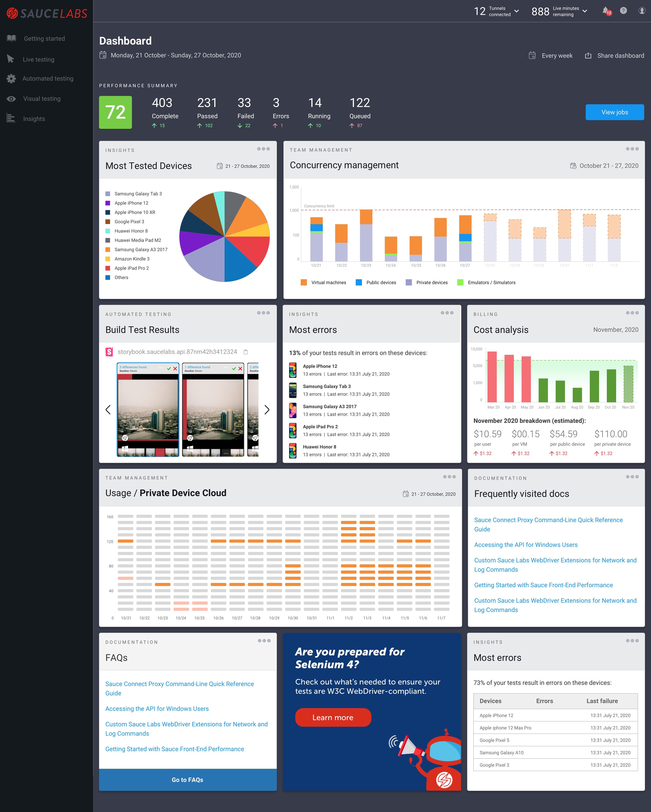Open the Most Tested Devices three-dot menu
The width and height of the screenshot is (651, 812).
tap(263, 149)
